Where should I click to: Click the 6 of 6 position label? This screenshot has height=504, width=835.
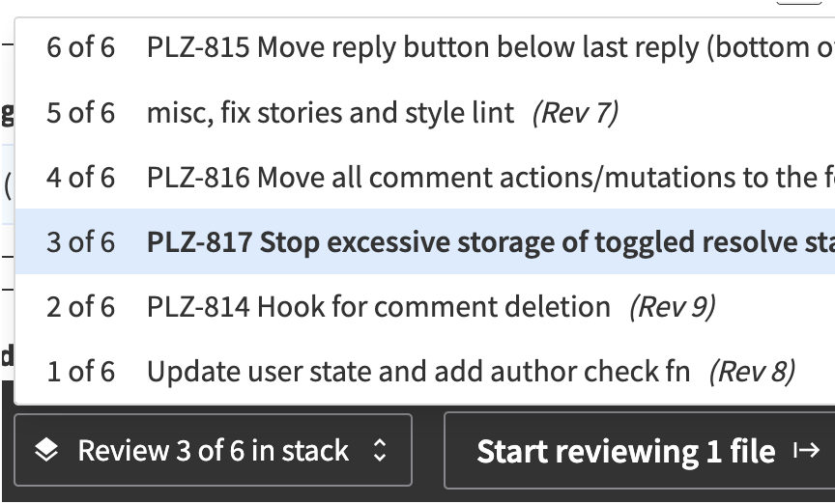80,47
